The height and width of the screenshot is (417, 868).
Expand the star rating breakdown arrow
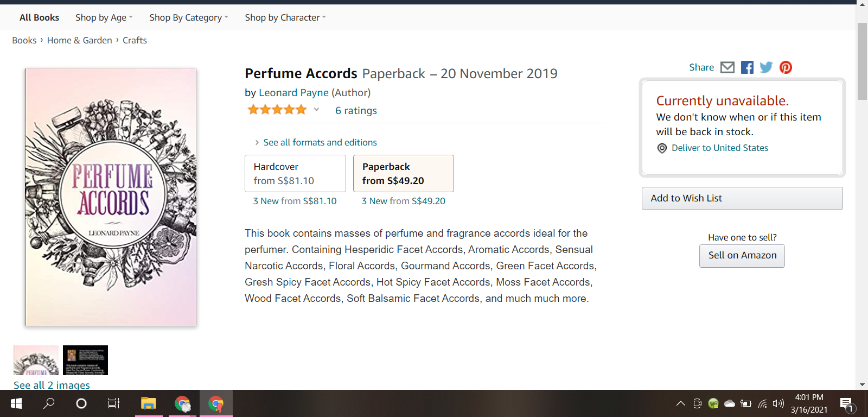(x=316, y=110)
